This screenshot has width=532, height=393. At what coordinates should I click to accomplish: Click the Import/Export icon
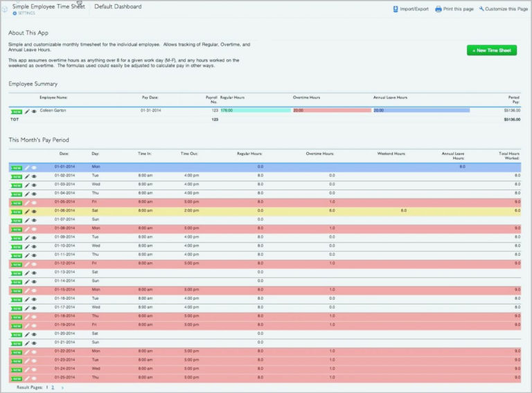(396, 9)
